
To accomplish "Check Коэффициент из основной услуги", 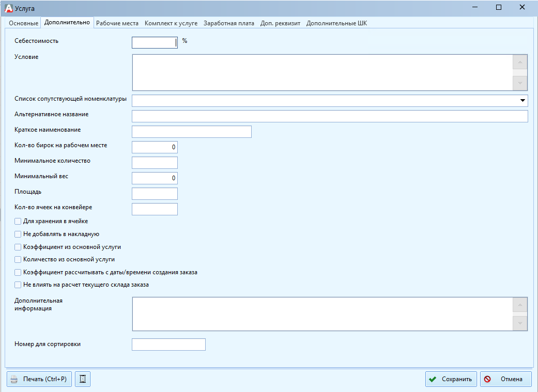I will (18, 247).
